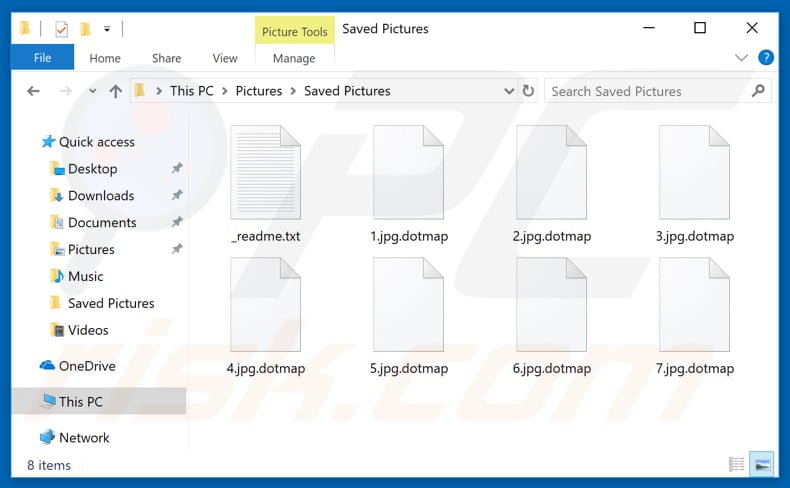Select the 5.jpg.dotmap file icon
The height and width of the screenshot is (488, 790).
click(x=409, y=304)
